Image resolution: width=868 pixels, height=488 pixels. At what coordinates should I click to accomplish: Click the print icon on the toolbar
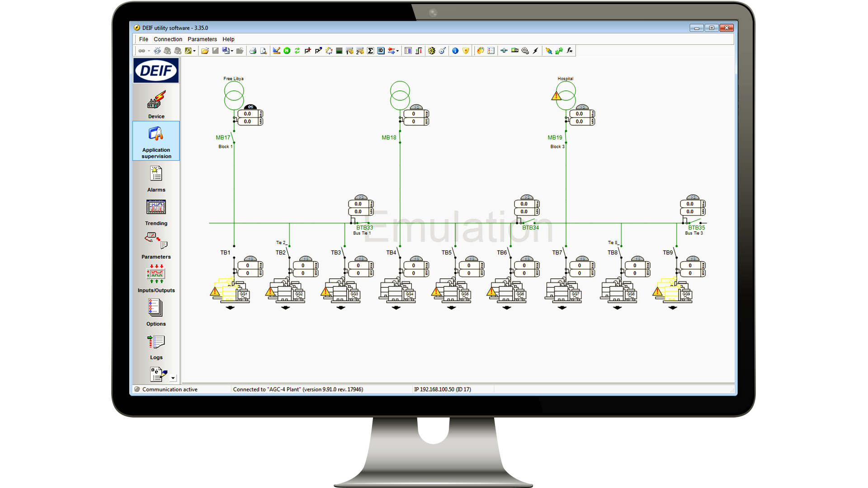pyautogui.click(x=253, y=51)
